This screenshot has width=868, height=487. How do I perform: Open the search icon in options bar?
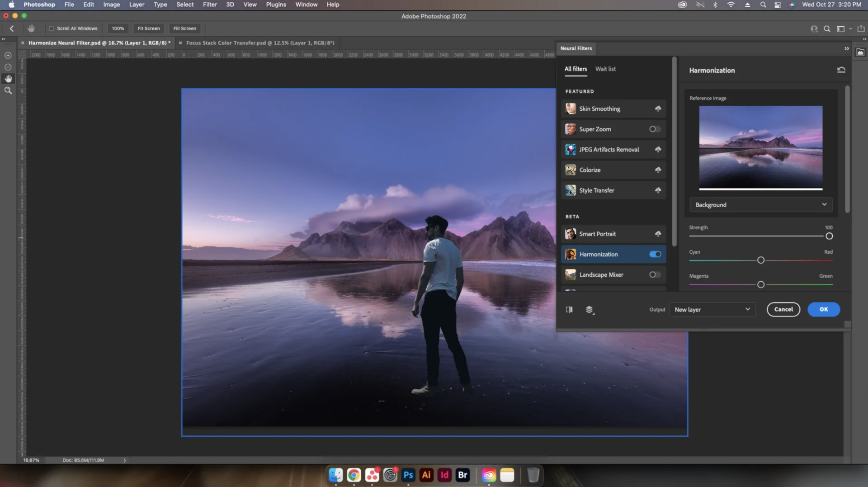pyautogui.click(x=827, y=28)
